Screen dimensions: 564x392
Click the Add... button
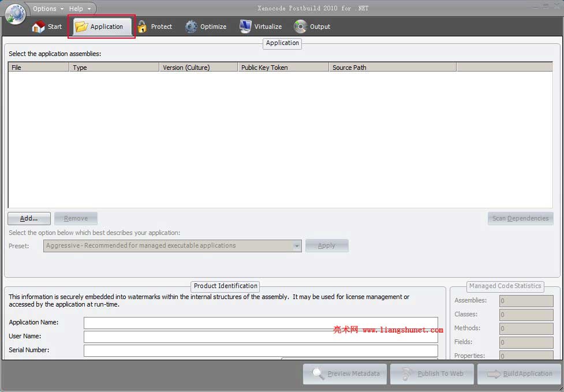29,218
